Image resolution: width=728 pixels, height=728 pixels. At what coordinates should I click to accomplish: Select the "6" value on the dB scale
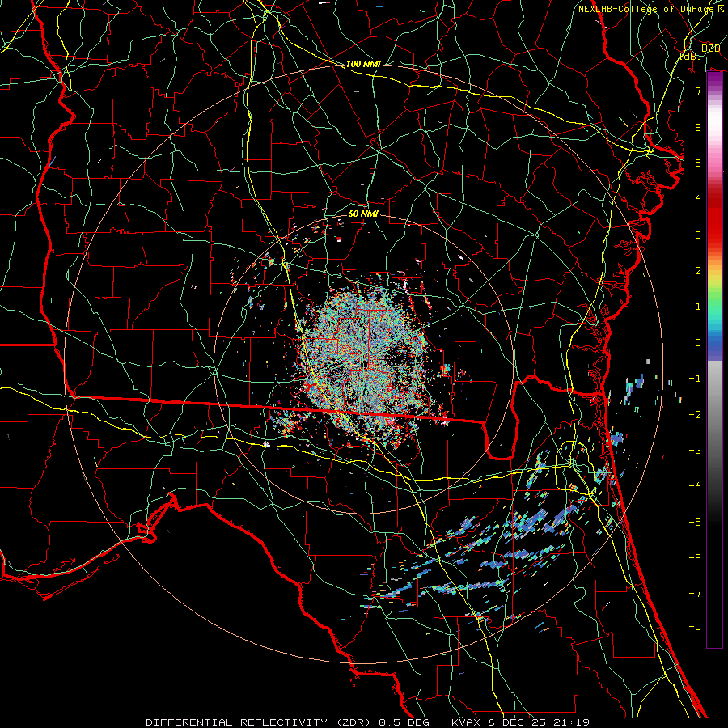coord(698,127)
